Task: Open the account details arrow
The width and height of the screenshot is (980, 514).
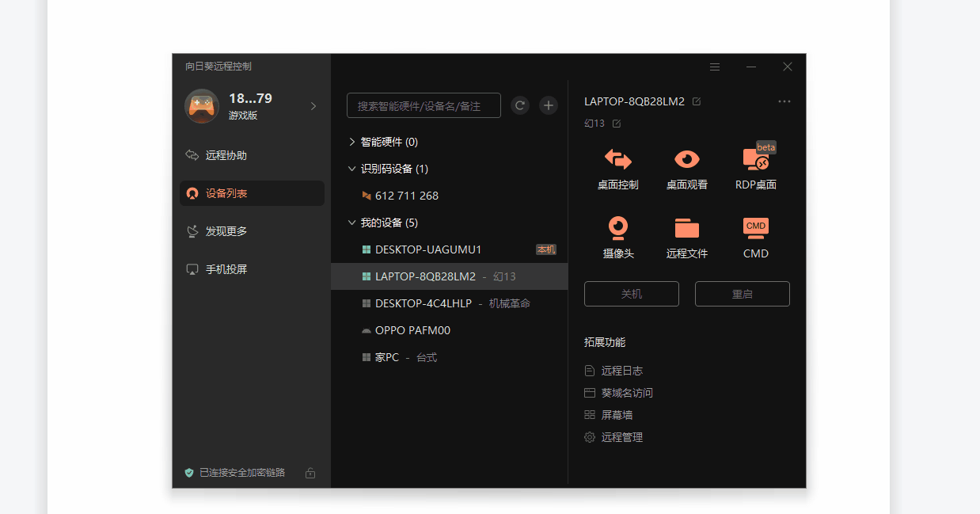Action: 313,105
